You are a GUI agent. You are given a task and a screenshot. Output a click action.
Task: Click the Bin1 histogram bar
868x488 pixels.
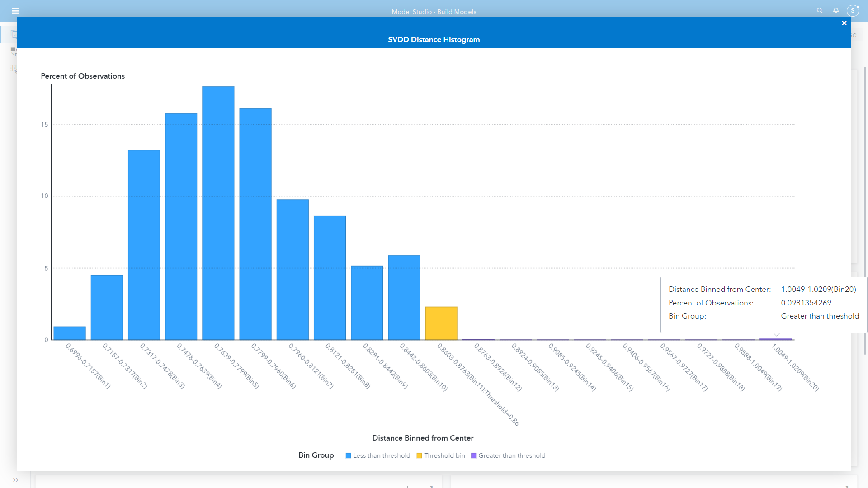[70, 333]
